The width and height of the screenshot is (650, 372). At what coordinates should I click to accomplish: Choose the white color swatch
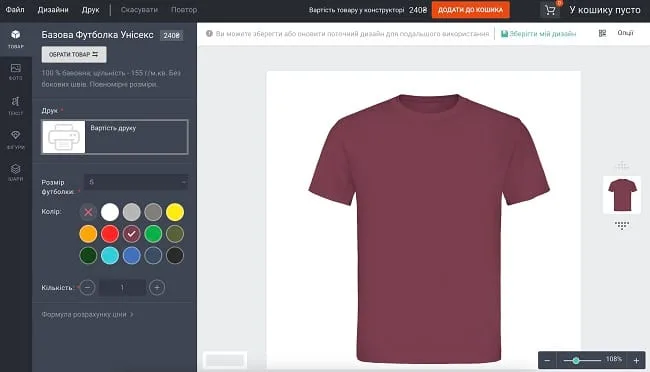click(110, 212)
